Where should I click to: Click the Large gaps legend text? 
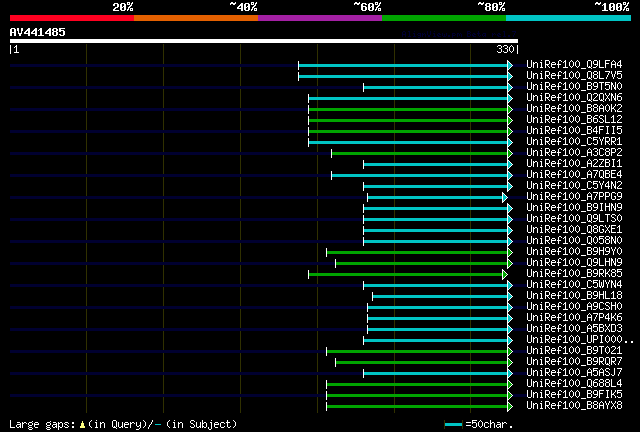pos(123,424)
